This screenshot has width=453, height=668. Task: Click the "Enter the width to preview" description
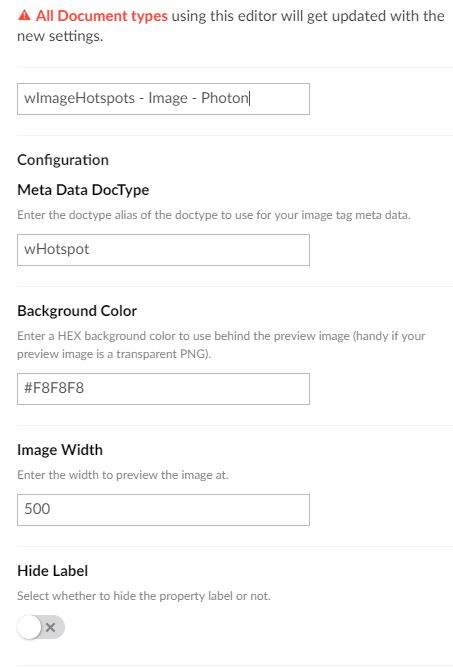tap(123, 475)
